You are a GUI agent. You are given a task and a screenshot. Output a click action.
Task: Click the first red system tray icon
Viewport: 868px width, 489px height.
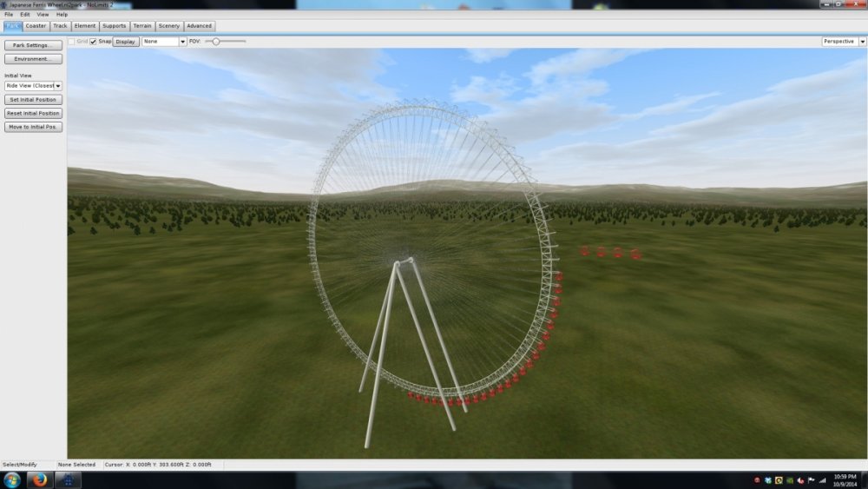point(757,480)
